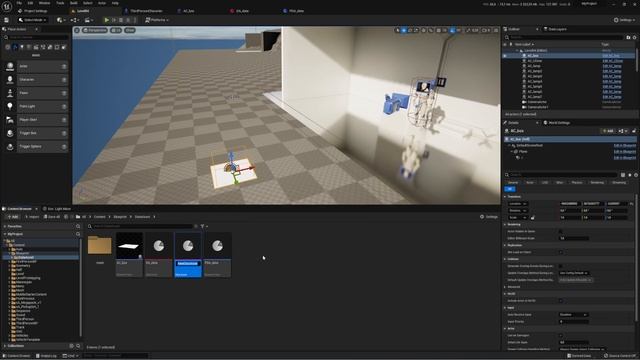Click the viewport Show button

click(130, 30)
